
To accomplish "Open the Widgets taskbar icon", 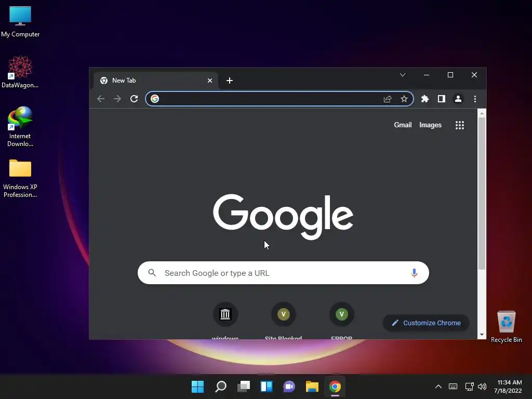I will coord(267,387).
